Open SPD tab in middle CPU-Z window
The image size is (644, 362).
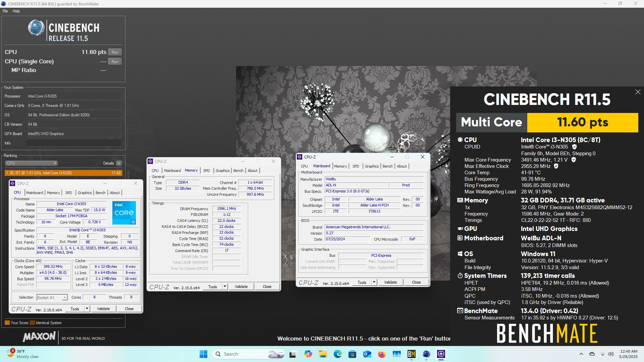pyautogui.click(x=207, y=171)
